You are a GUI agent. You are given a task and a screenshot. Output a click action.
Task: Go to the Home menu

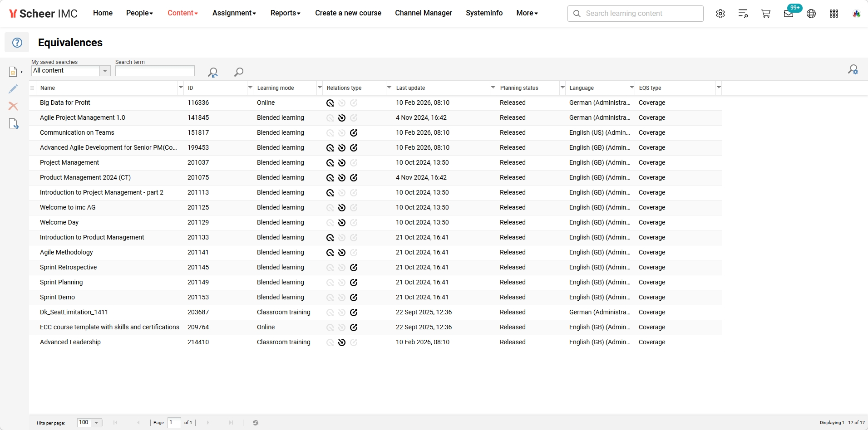[x=103, y=13]
